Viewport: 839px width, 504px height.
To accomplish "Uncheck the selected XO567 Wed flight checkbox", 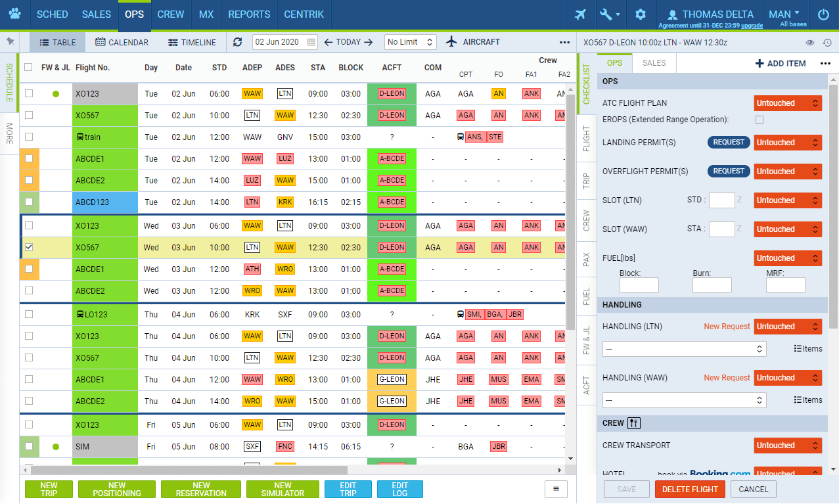I will point(29,248).
